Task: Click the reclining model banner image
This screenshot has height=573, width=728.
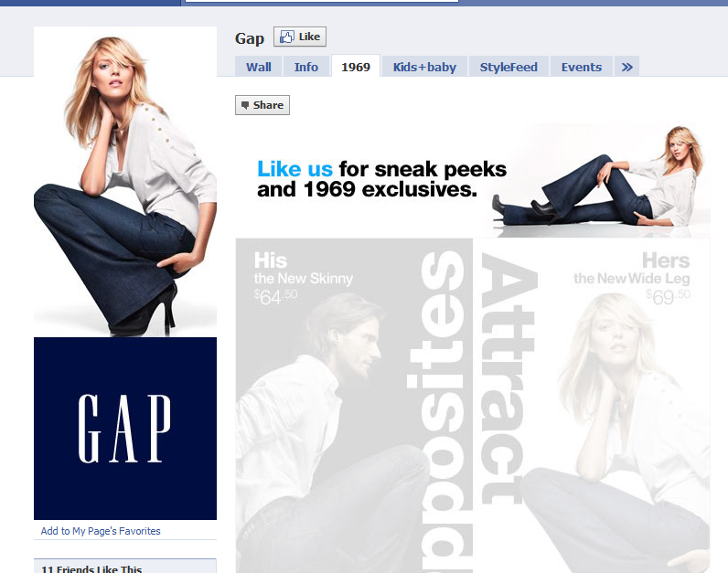Action: click(604, 178)
